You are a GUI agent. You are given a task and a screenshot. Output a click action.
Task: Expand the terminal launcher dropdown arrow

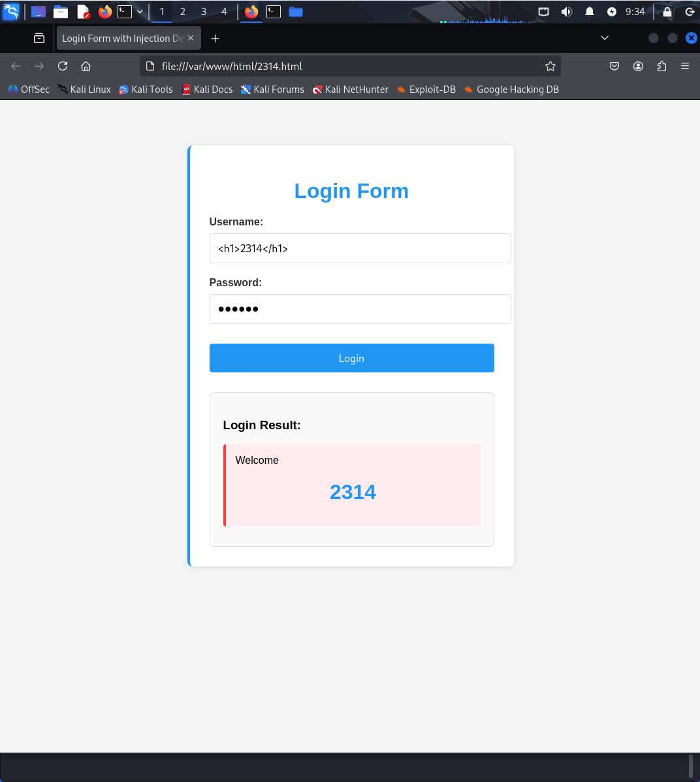[x=140, y=12]
